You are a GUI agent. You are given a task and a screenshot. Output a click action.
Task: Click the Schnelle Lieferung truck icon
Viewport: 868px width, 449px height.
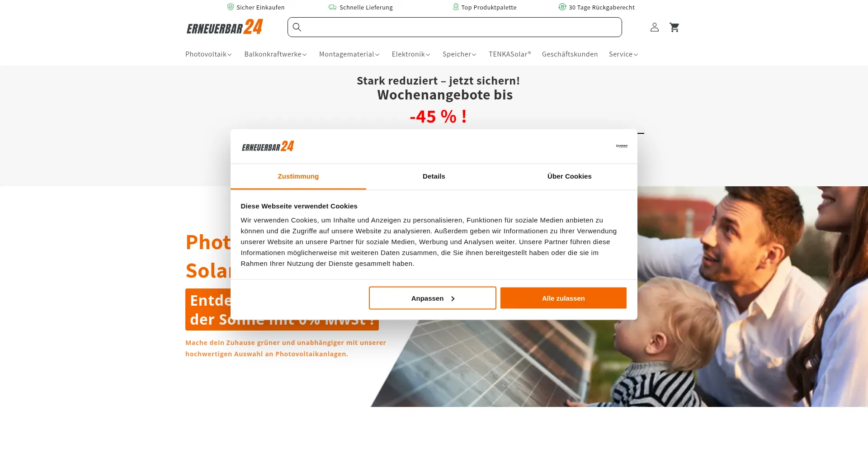(x=332, y=7)
